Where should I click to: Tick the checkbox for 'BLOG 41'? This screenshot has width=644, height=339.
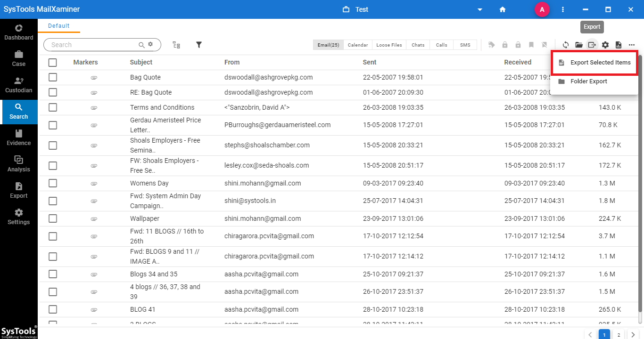click(x=53, y=309)
